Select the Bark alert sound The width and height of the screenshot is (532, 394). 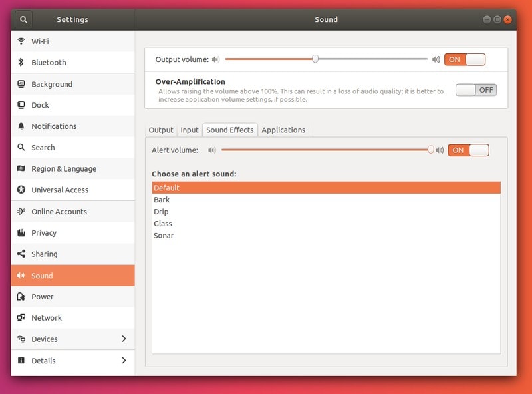coord(162,200)
